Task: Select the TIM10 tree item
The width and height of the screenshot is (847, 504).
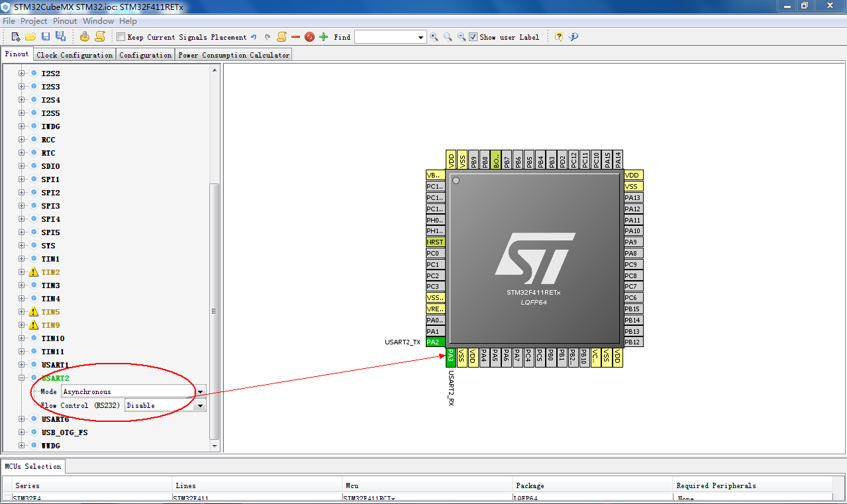Action: click(x=52, y=338)
